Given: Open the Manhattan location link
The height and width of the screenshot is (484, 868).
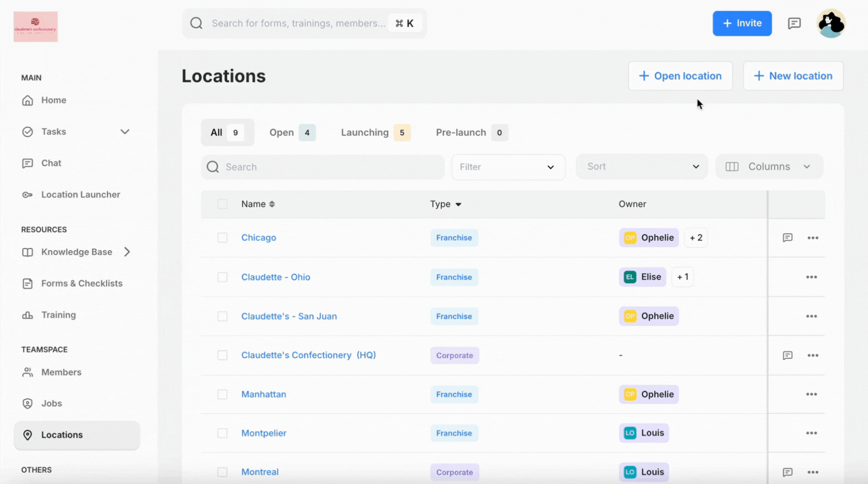Looking at the screenshot, I should (264, 394).
